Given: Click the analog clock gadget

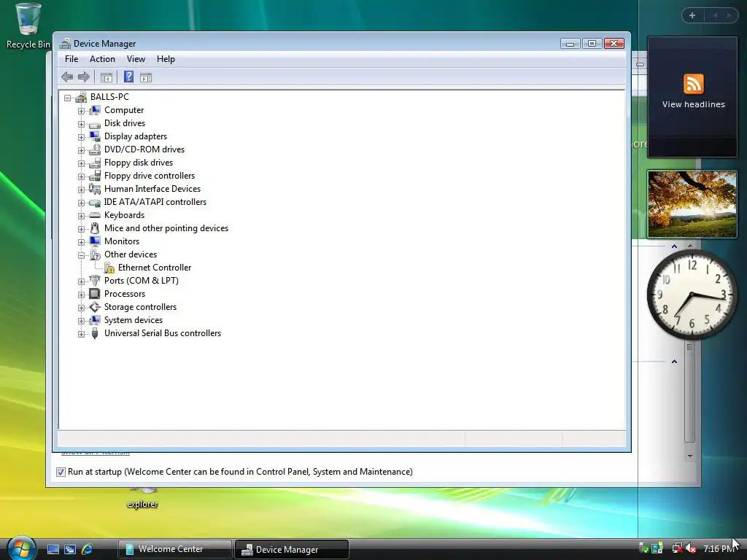Looking at the screenshot, I should click(692, 295).
